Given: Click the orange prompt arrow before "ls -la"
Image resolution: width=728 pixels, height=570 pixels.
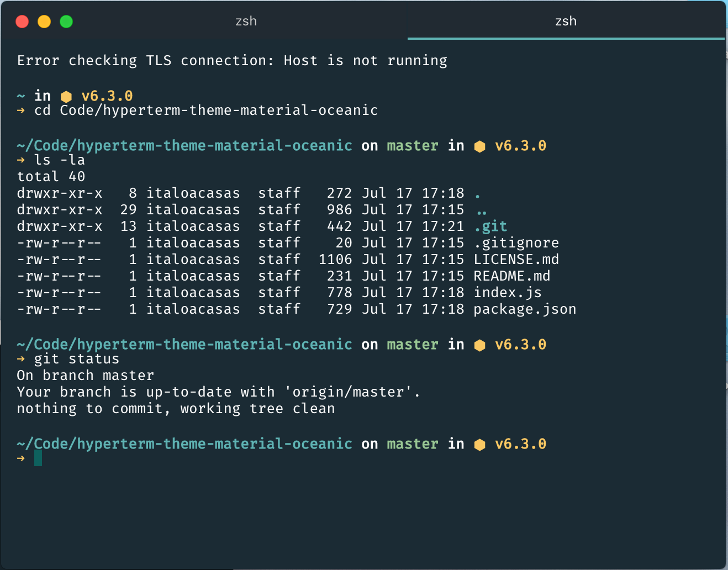Looking at the screenshot, I should point(21,160).
